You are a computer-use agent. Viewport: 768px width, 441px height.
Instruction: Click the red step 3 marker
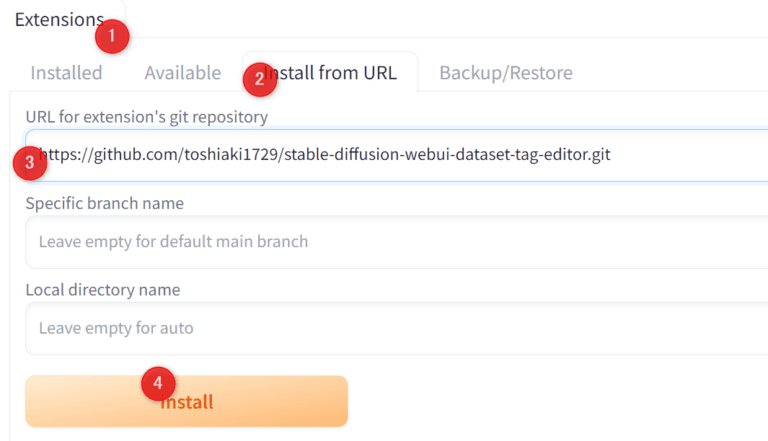(30, 163)
